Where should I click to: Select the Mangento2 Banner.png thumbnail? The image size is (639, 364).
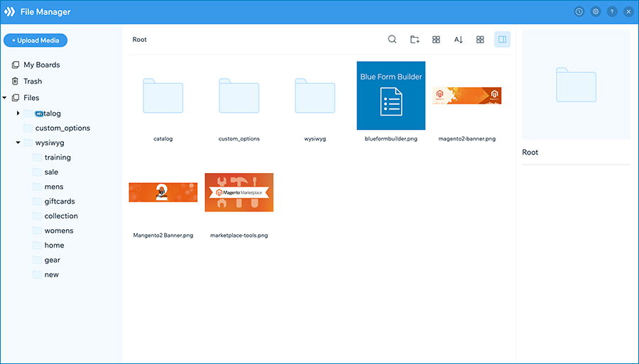click(163, 192)
